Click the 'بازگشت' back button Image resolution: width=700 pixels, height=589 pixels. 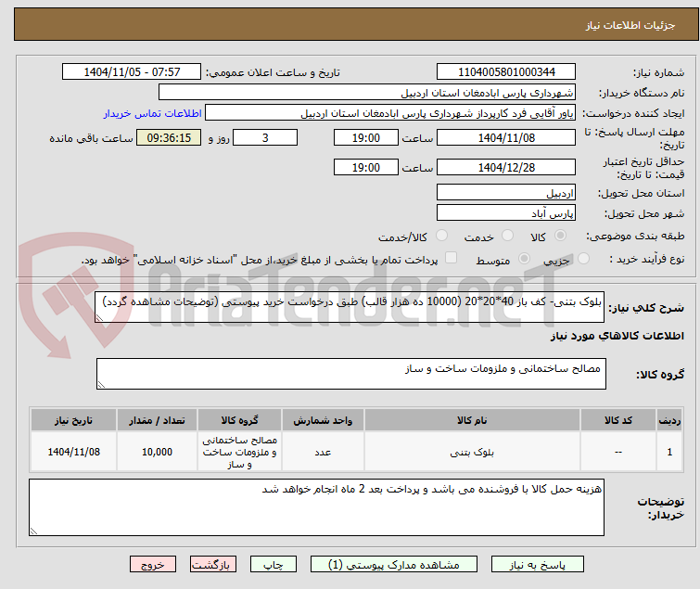point(212,565)
